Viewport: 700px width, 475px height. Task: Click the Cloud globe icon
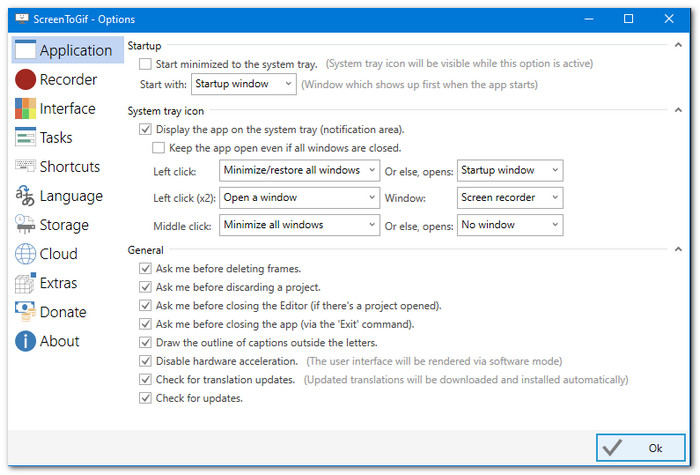[25, 254]
